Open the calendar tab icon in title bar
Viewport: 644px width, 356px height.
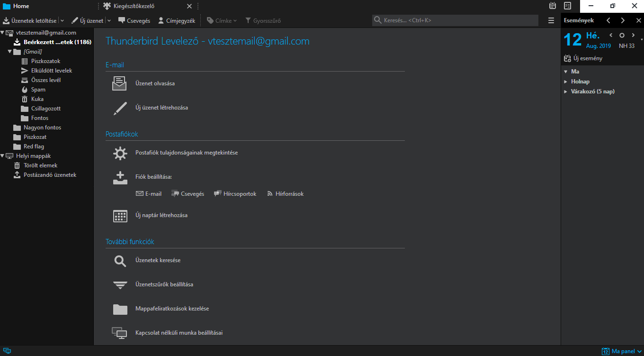coord(552,6)
